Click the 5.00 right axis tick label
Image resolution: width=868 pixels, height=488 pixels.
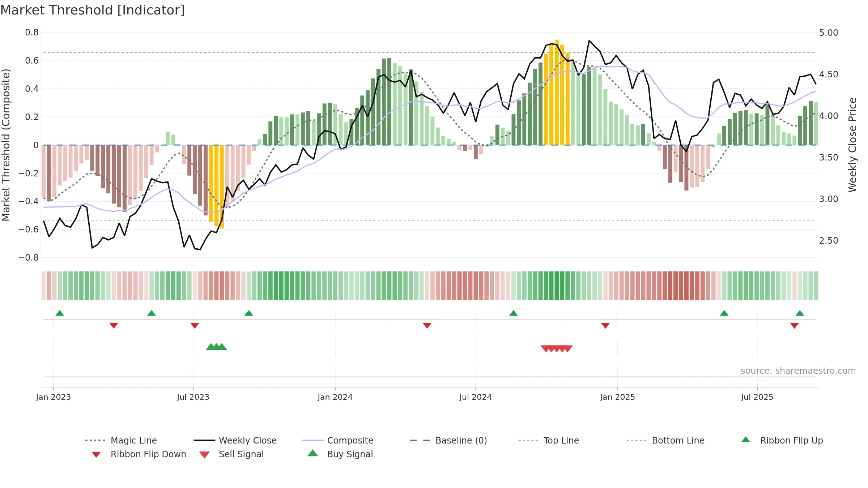[x=829, y=33]
